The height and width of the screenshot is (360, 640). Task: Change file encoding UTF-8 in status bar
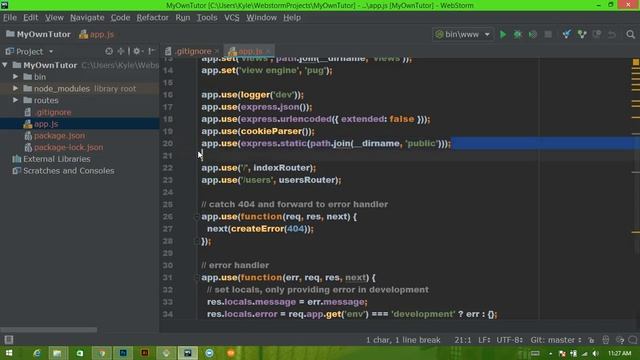(510, 340)
